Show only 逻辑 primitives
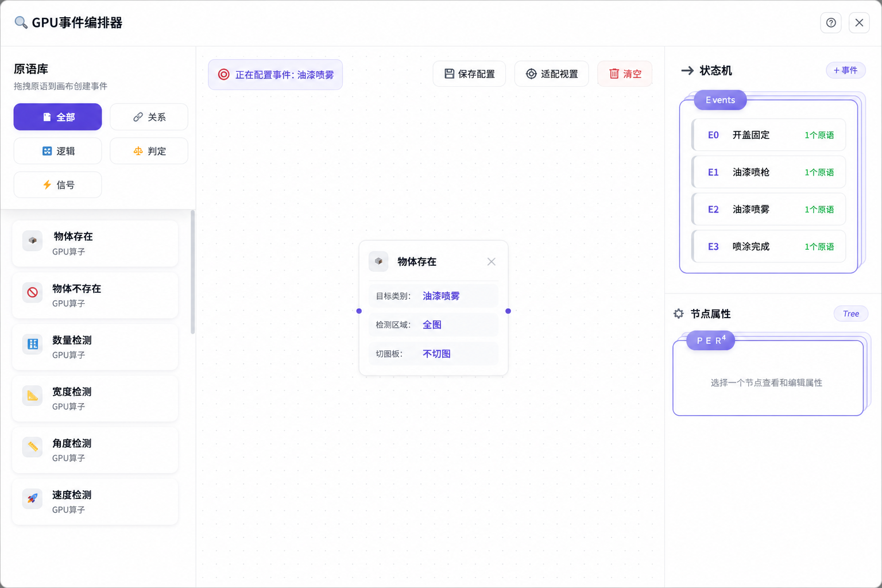882x588 pixels. coord(58,151)
